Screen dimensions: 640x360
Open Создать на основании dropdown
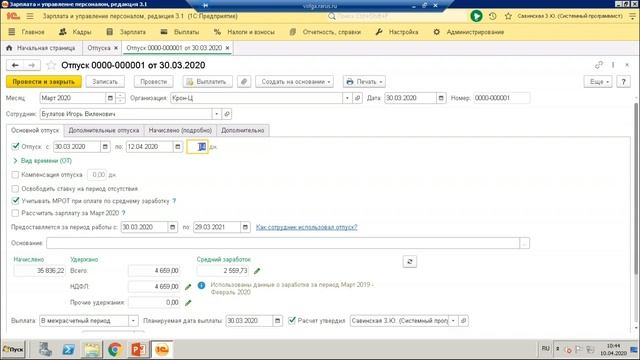coord(295,82)
